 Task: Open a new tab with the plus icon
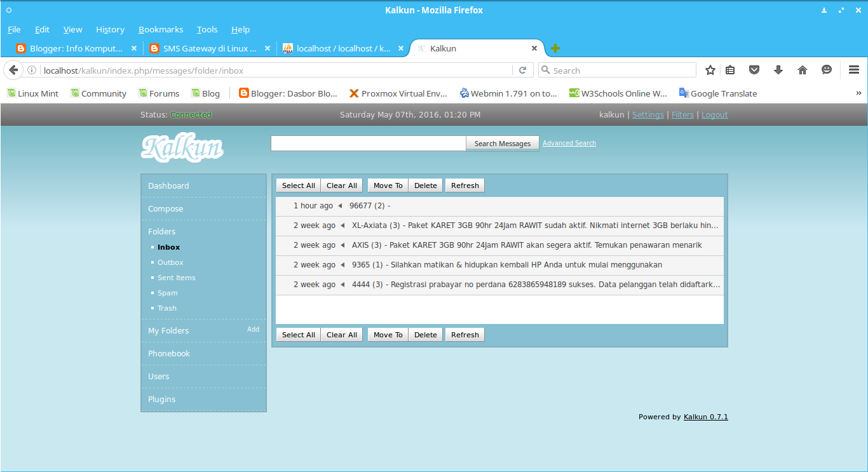(555, 48)
